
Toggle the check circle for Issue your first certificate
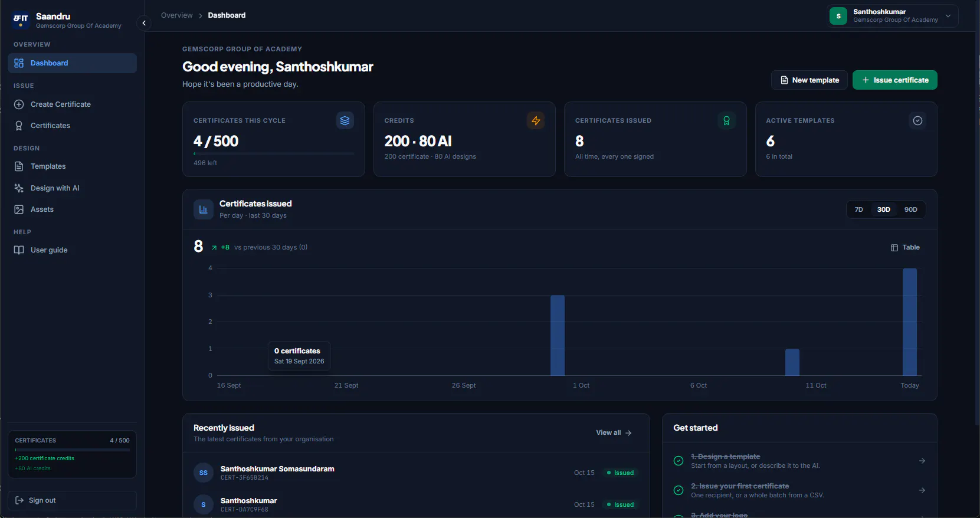[x=679, y=490]
